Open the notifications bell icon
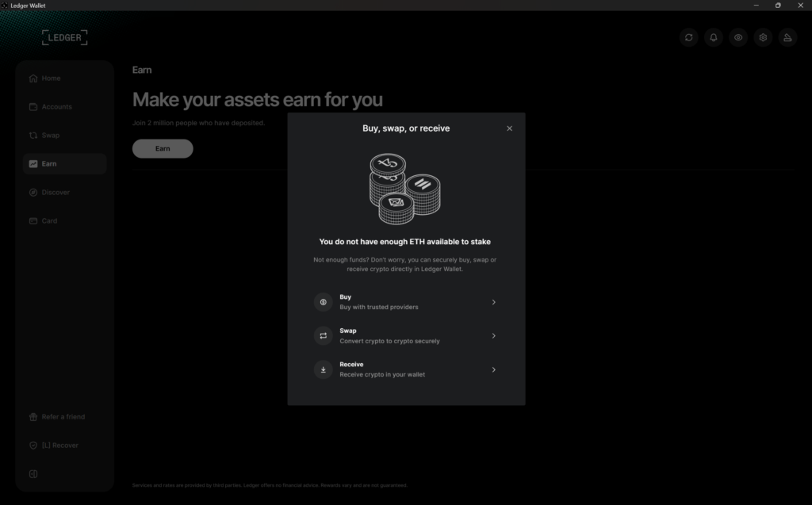Screen dimensions: 812x505 pos(714,37)
